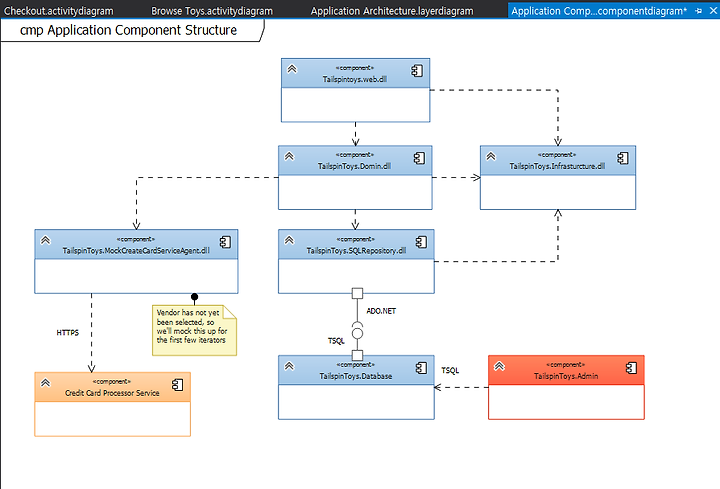
Task: Collapse the TailspinToys.Infrasturcture.dll component chevron
Action: coord(491,157)
